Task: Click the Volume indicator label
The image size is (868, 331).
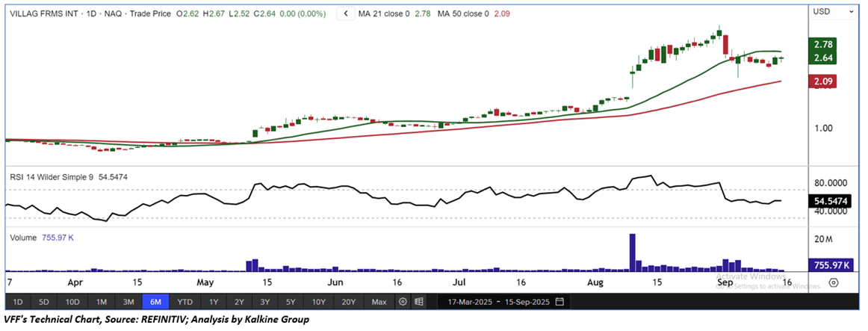Action: coord(23,238)
